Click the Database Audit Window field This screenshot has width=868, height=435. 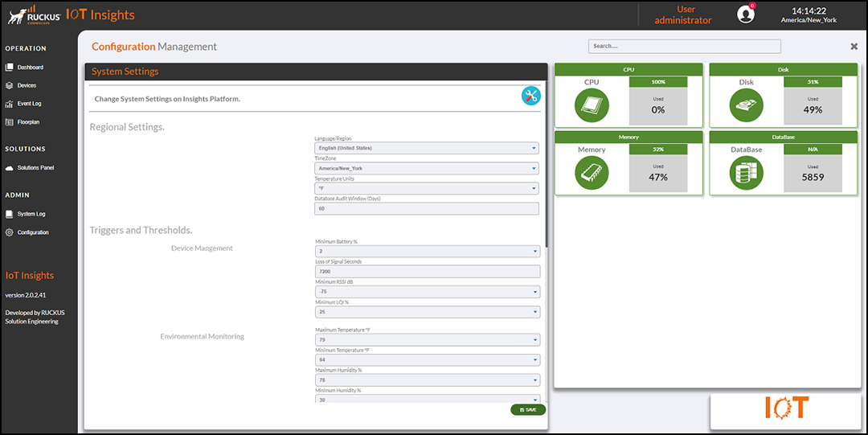click(x=426, y=208)
